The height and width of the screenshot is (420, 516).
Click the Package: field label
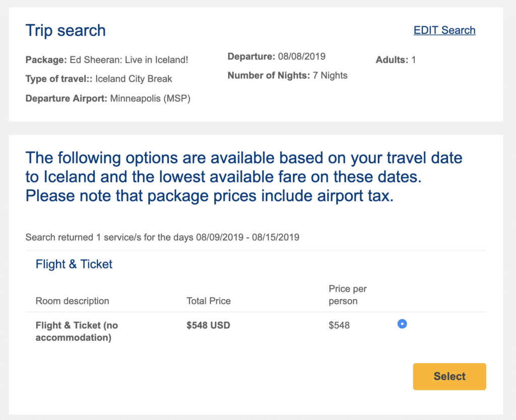pos(46,60)
